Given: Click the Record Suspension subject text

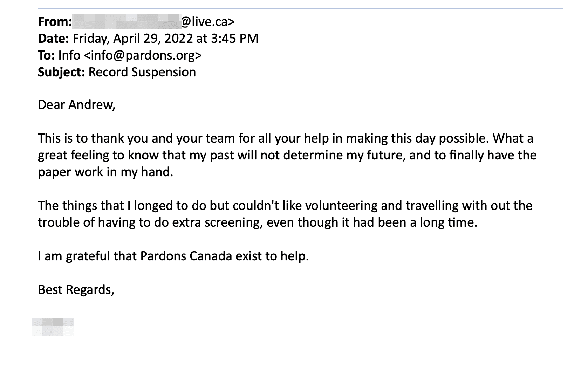Looking at the screenshot, I should (x=142, y=72).
